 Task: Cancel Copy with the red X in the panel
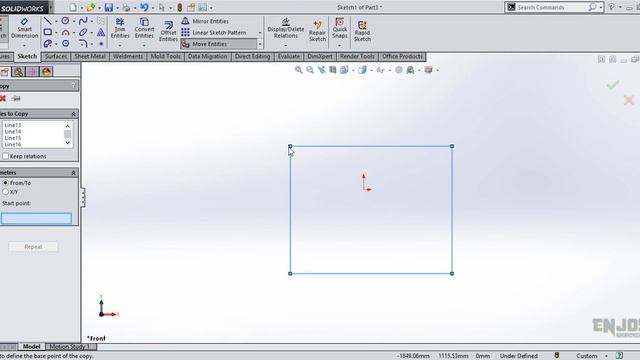3,98
